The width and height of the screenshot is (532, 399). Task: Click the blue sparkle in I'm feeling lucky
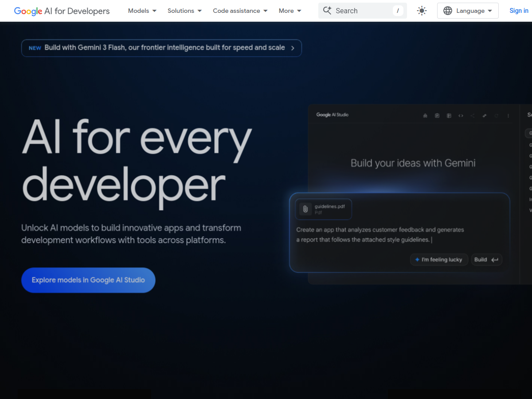coord(417,260)
